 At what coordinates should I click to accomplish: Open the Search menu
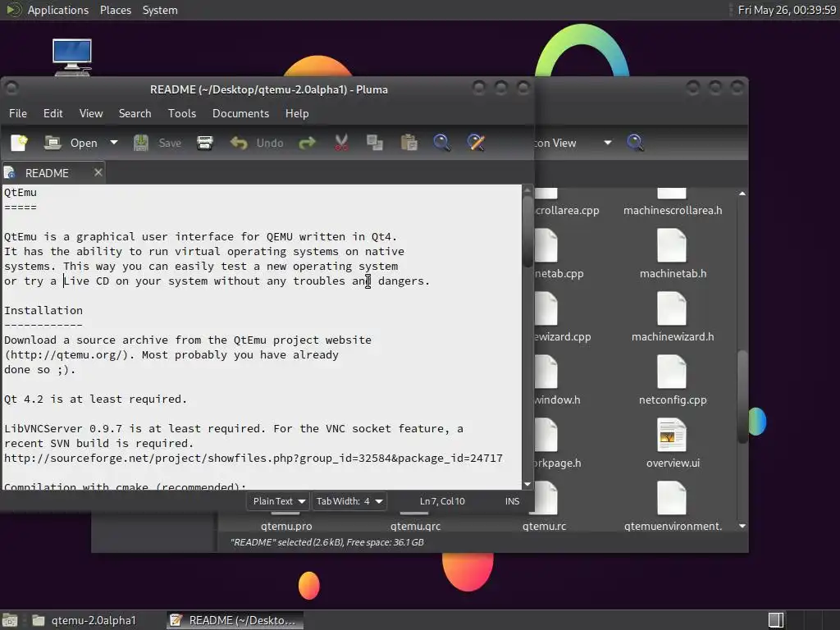click(x=135, y=113)
